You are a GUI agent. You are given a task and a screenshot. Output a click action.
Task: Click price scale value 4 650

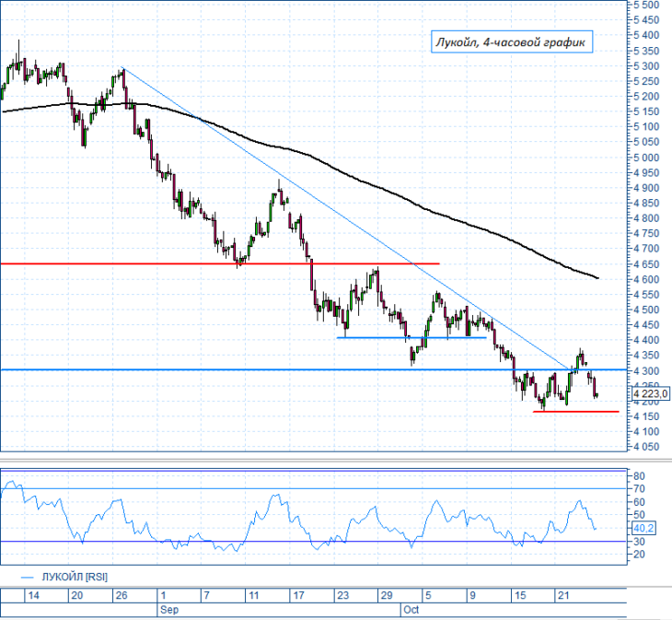(646, 264)
